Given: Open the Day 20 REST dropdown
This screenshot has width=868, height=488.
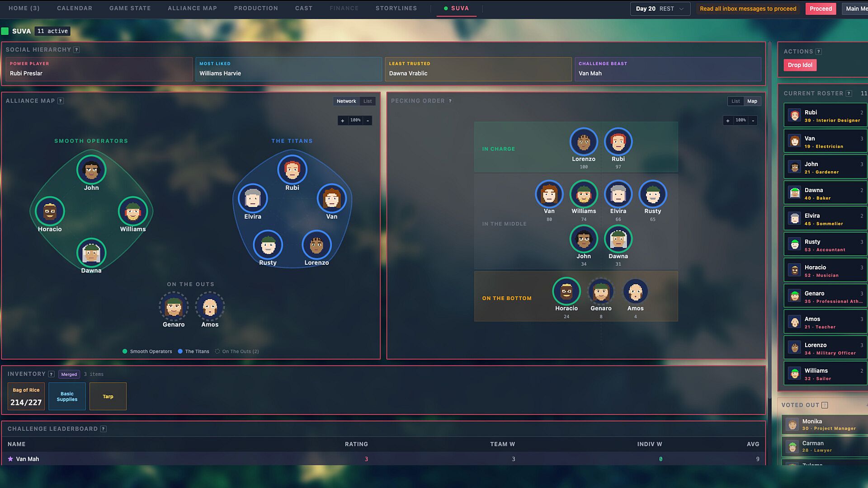Looking at the screenshot, I should (660, 9).
